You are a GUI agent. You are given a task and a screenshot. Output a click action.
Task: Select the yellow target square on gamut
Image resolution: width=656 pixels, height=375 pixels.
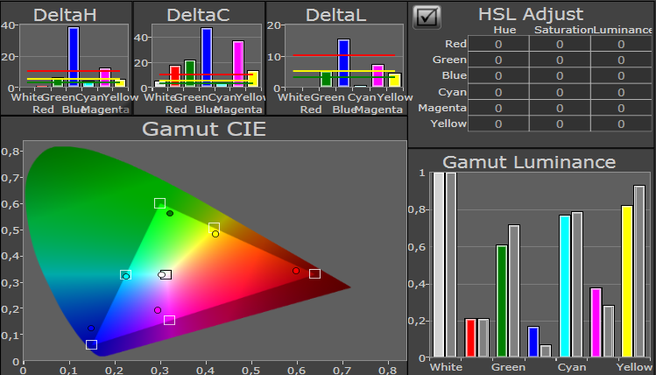214,228
